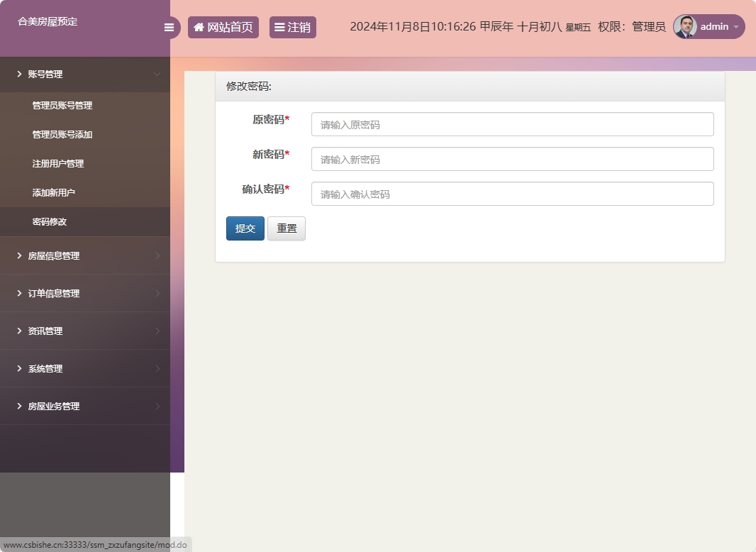Click the 合美房屋预定 site title

click(48, 22)
